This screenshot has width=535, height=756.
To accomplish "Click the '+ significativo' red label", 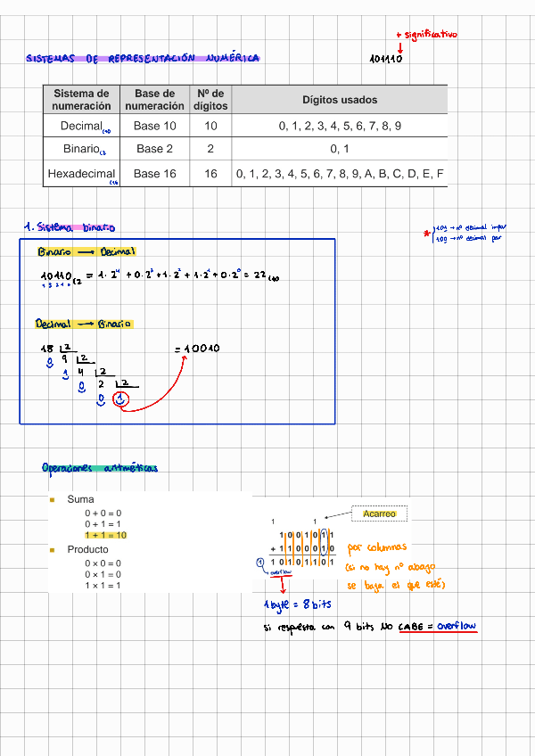I will coord(426,35).
